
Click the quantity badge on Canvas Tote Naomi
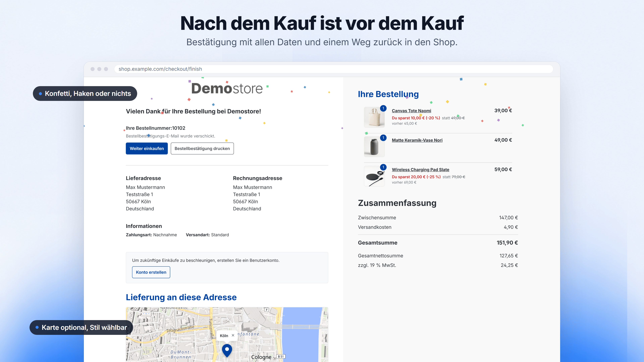(383, 108)
